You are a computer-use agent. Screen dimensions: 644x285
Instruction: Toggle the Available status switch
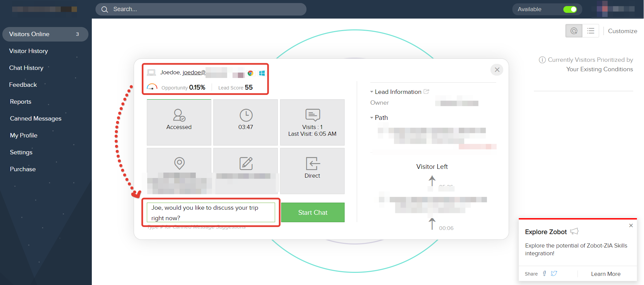click(x=570, y=9)
